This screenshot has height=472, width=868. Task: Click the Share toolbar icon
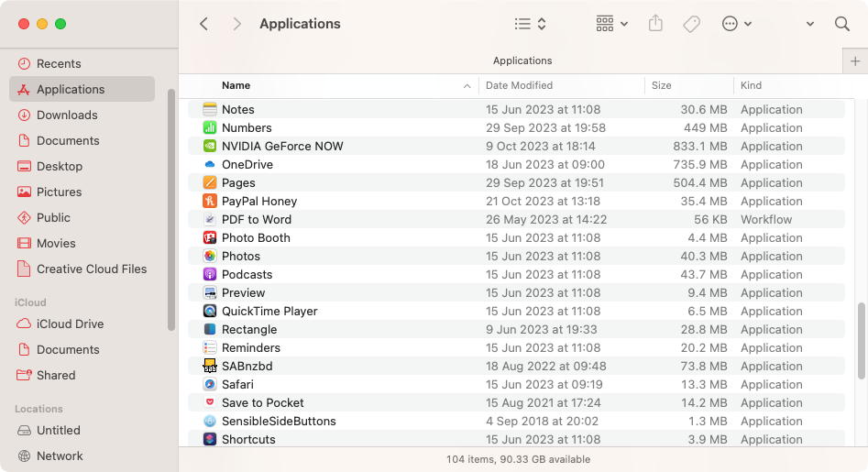(x=655, y=24)
